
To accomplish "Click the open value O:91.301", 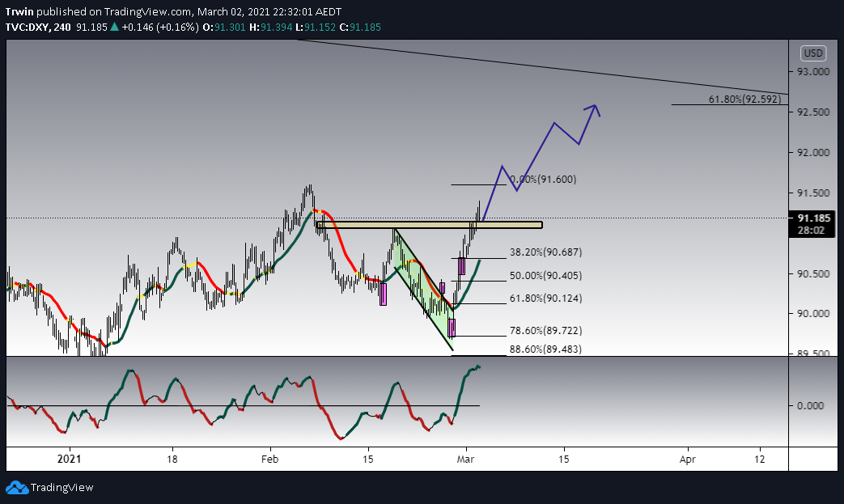I will [x=224, y=27].
